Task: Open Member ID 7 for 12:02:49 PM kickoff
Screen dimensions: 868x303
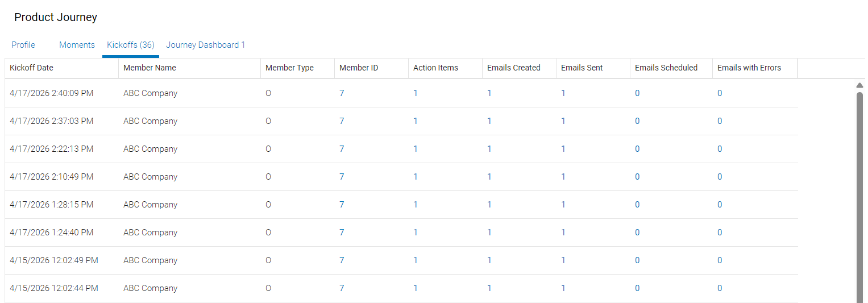Action: pos(342,260)
